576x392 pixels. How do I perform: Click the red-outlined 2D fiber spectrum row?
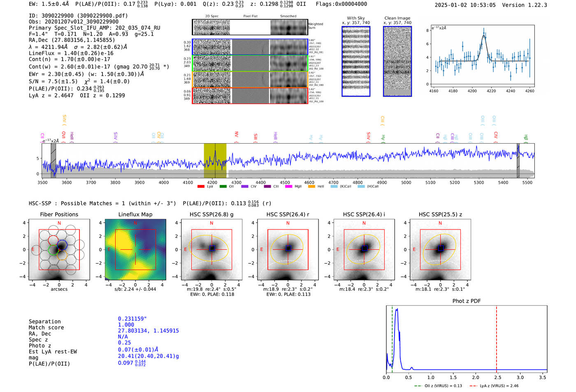[x=250, y=95]
